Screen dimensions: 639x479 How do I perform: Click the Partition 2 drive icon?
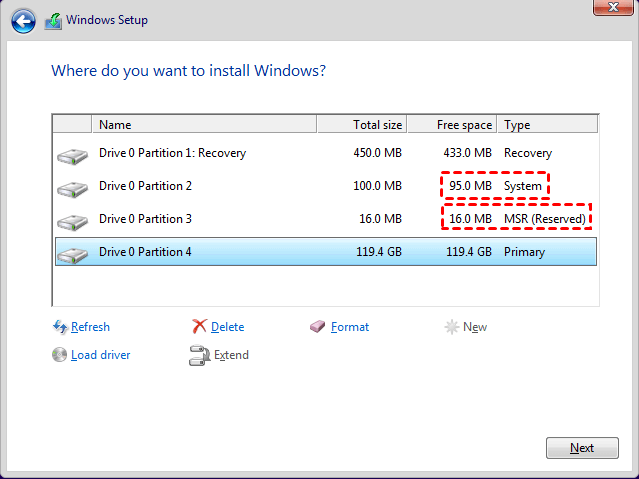point(73,188)
